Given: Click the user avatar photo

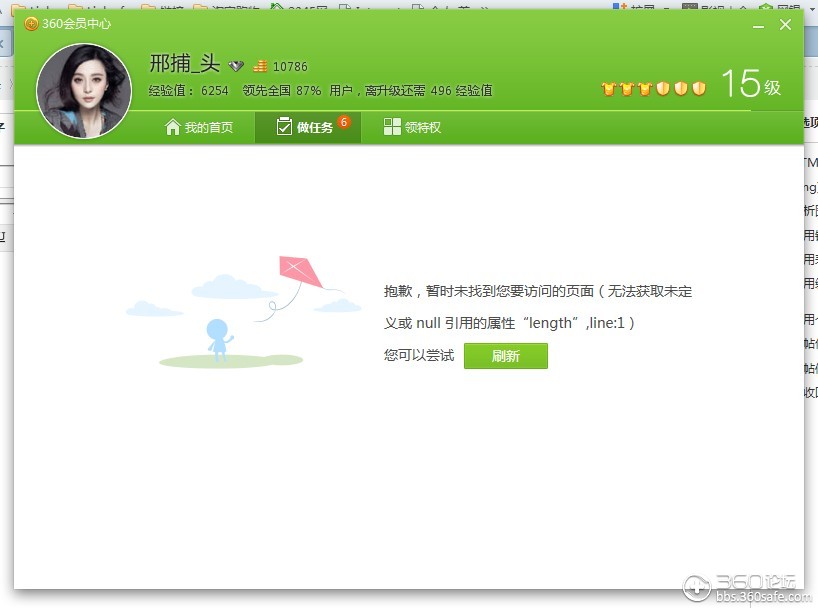Looking at the screenshot, I should [84, 91].
